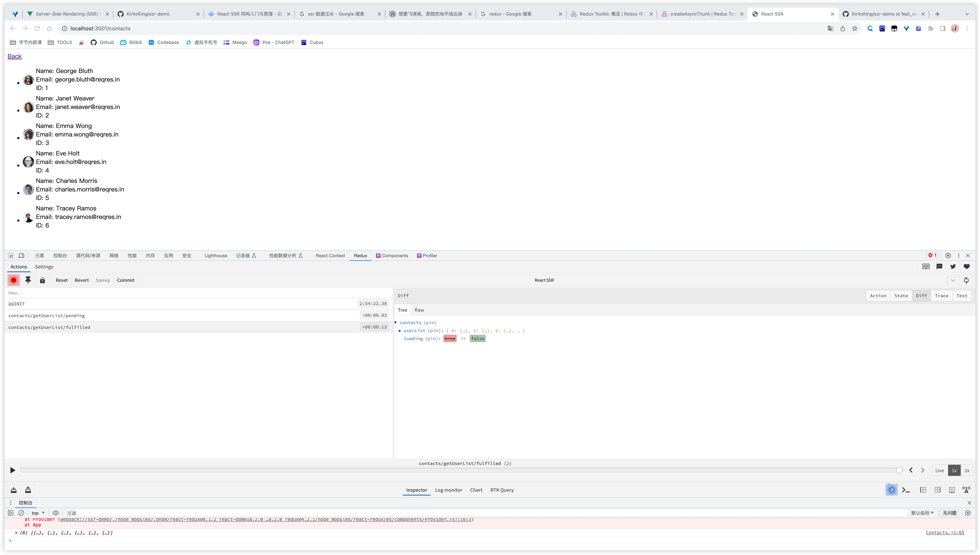Viewport: 980px width, 555px height.
Task: Click the export state upload icon
Action: coord(28,490)
